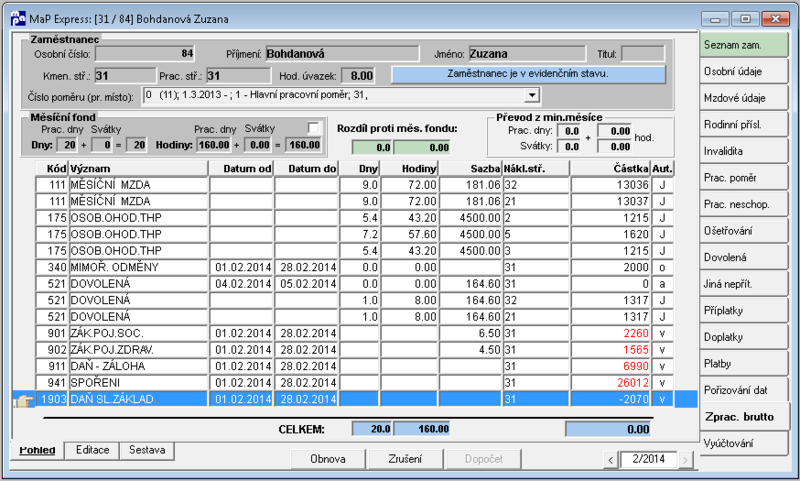Screen dimensions: 800x481
Task: Click the Obnova button
Action: [x=328, y=459]
